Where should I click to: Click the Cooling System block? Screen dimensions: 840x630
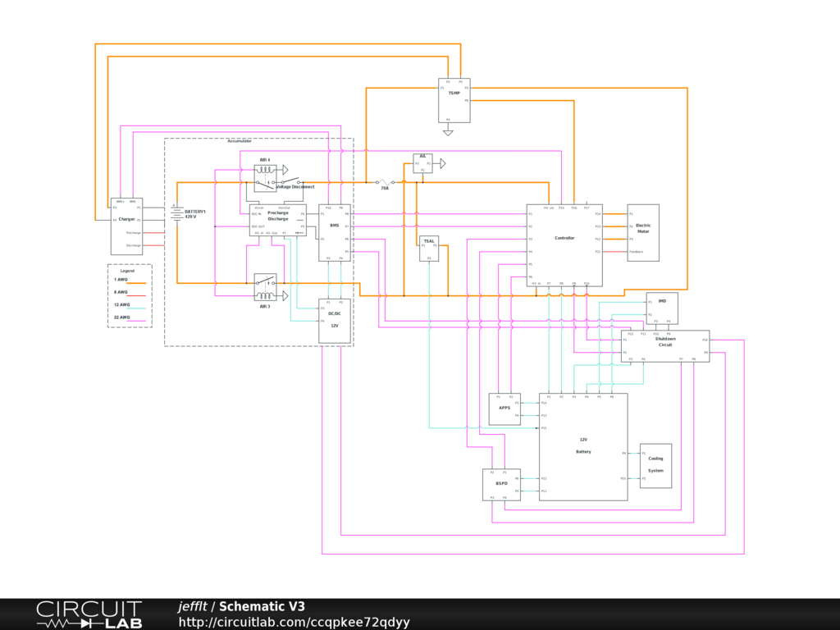(x=655, y=465)
